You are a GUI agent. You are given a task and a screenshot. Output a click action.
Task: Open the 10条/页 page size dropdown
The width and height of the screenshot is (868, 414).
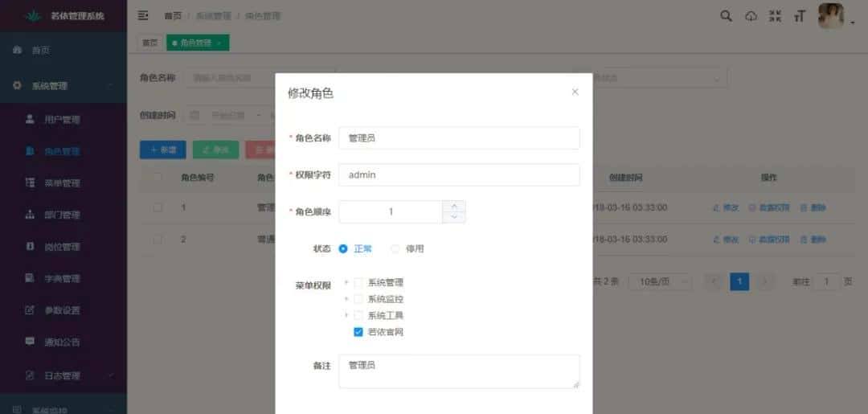tap(661, 281)
